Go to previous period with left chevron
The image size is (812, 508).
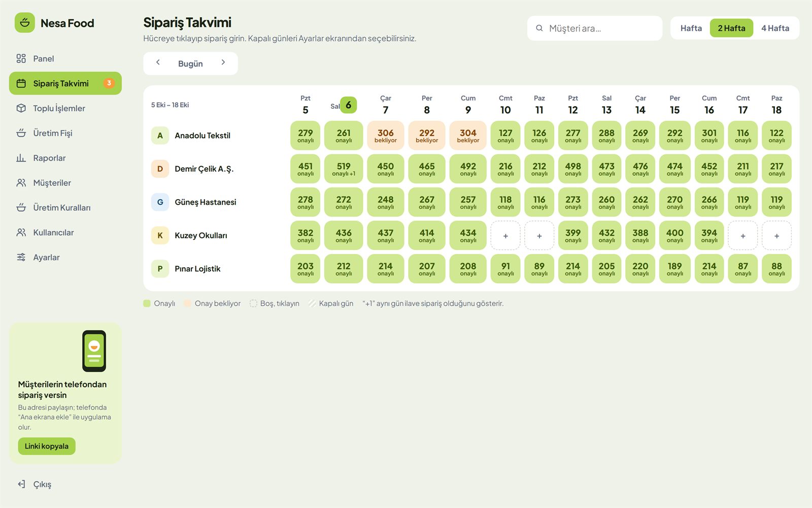point(158,62)
